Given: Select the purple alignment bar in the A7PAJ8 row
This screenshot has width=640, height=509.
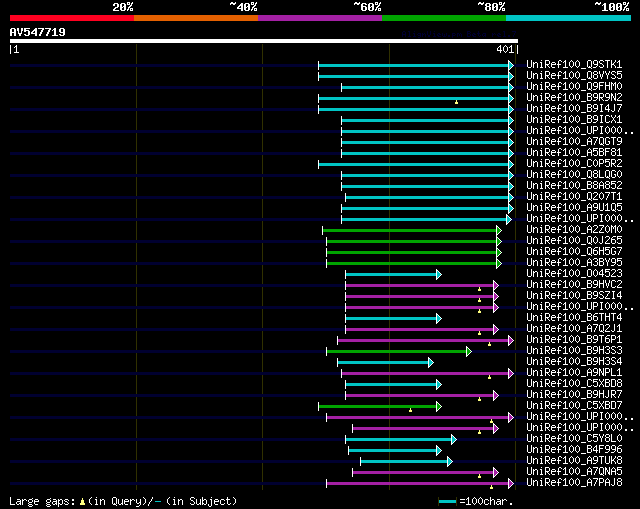Looking at the screenshot, I should coord(418,484).
